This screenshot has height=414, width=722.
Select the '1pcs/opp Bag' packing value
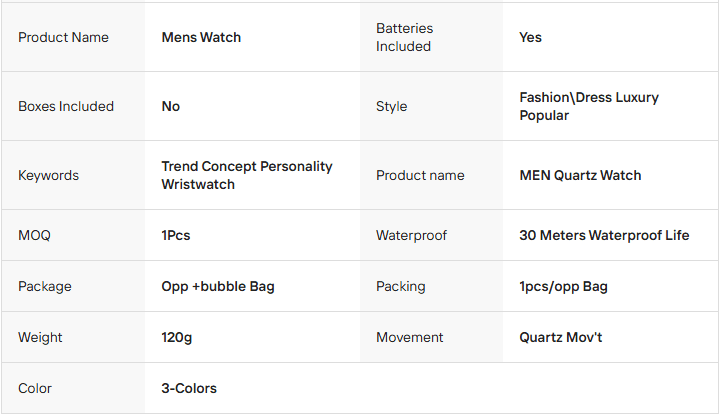coord(563,286)
